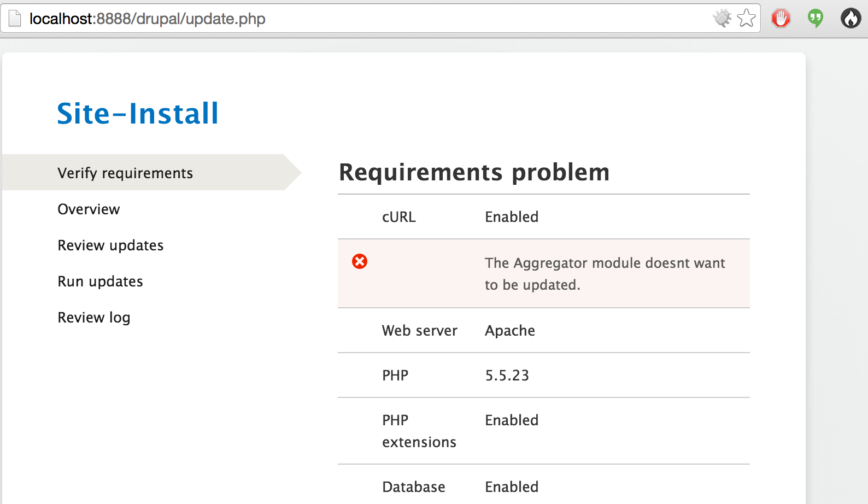Select the Review updates step
868x504 pixels.
tap(110, 245)
